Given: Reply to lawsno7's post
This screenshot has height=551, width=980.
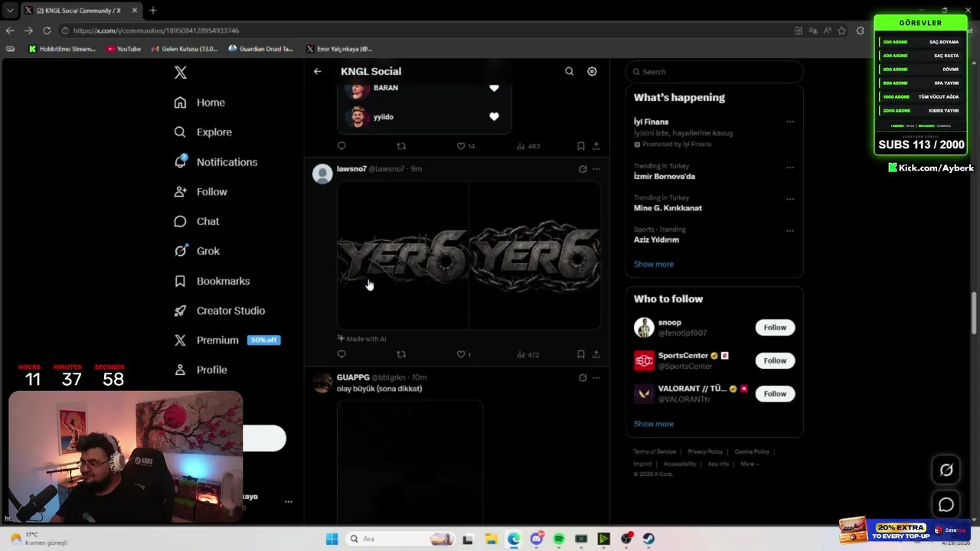Looking at the screenshot, I should (341, 354).
